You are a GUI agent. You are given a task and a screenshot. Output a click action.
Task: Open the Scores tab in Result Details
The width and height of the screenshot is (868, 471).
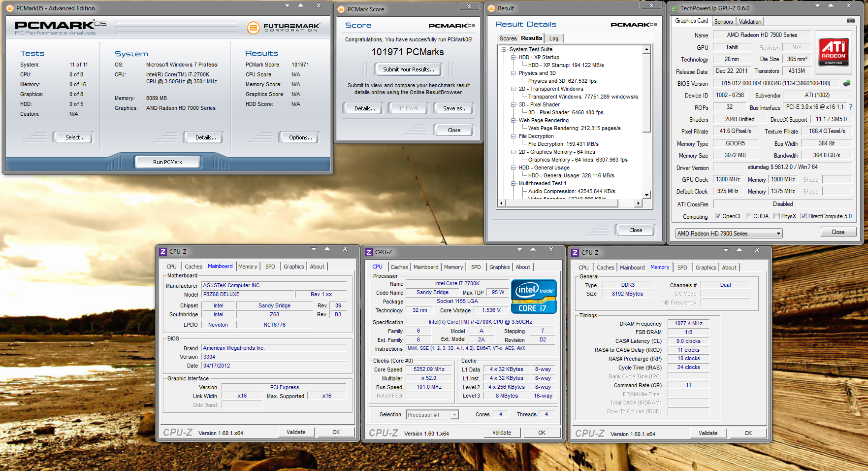click(508, 38)
